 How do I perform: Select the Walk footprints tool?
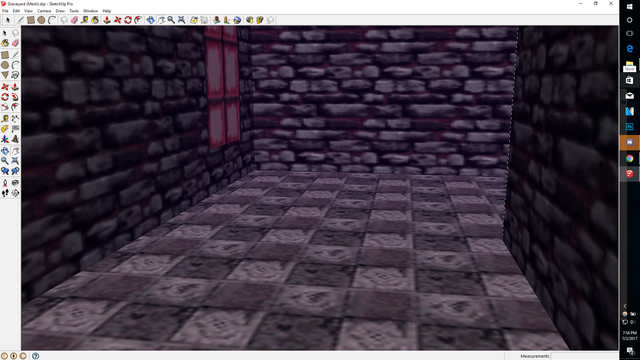pos(5,193)
